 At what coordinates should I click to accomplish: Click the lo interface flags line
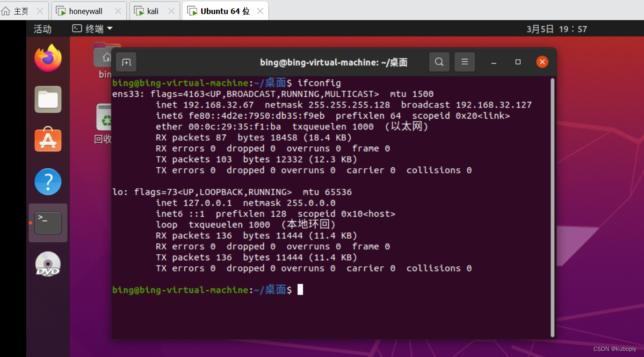click(232, 192)
